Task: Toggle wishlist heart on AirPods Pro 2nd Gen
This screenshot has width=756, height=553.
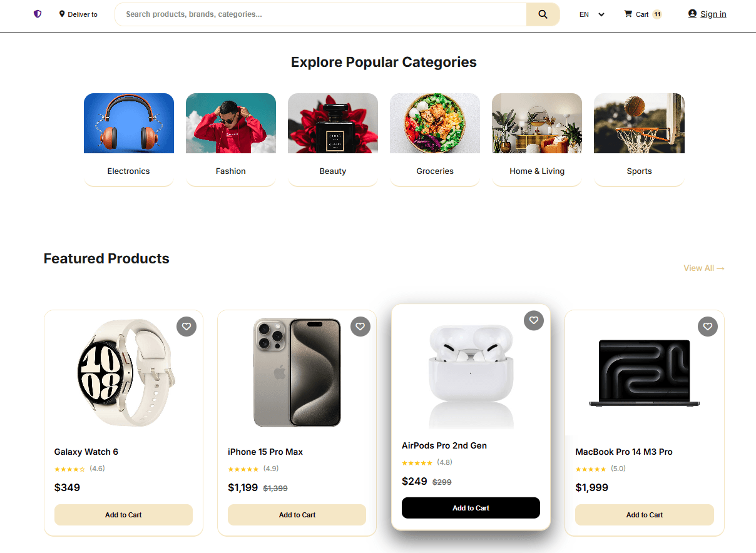Action: tap(534, 320)
